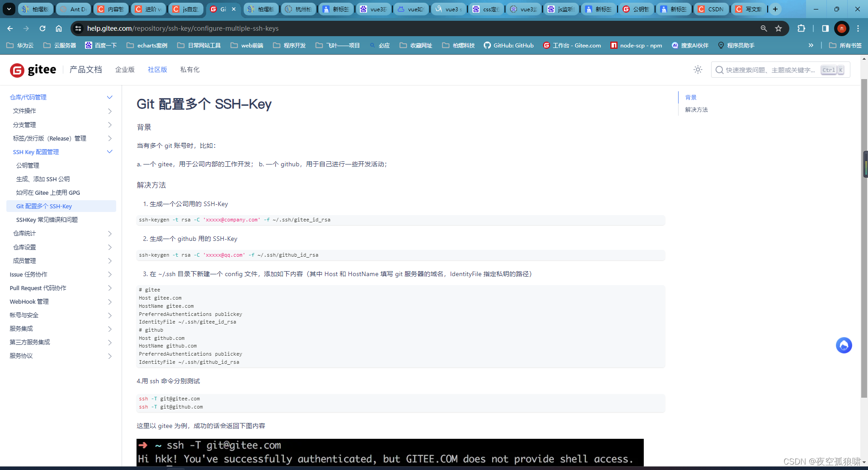Expand 分支管理 sidebar chevron
The width and height of the screenshot is (868, 470).
109,125
